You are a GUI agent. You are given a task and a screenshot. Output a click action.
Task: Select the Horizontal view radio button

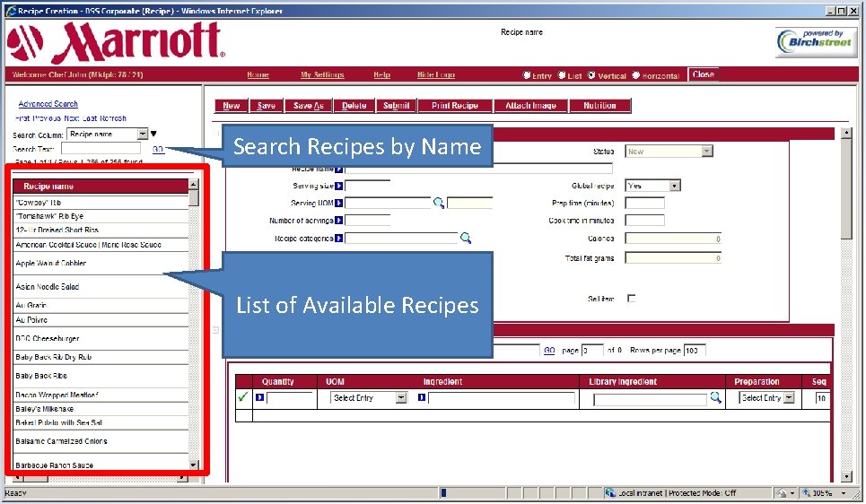coord(635,75)
